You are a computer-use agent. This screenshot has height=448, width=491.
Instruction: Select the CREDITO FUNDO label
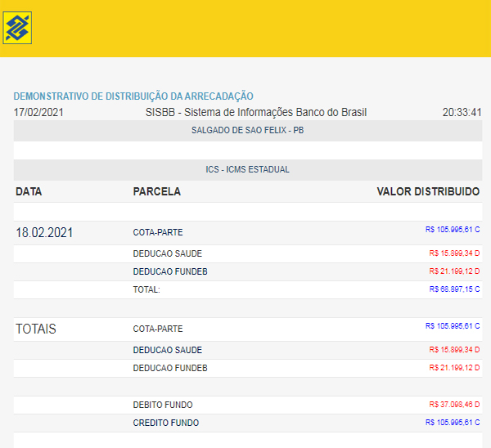pyautogui.click(x=166, y=423)
